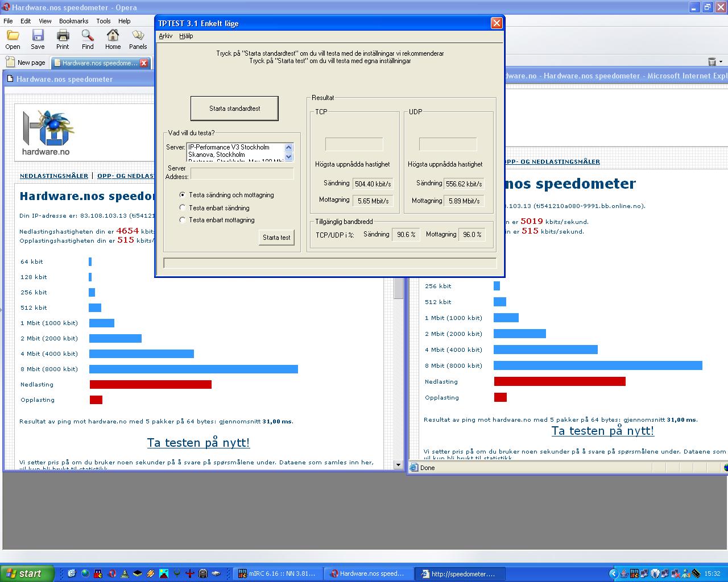The image size is (728, 582).
Task: Open the Start menu
Action: pos(27,573)
